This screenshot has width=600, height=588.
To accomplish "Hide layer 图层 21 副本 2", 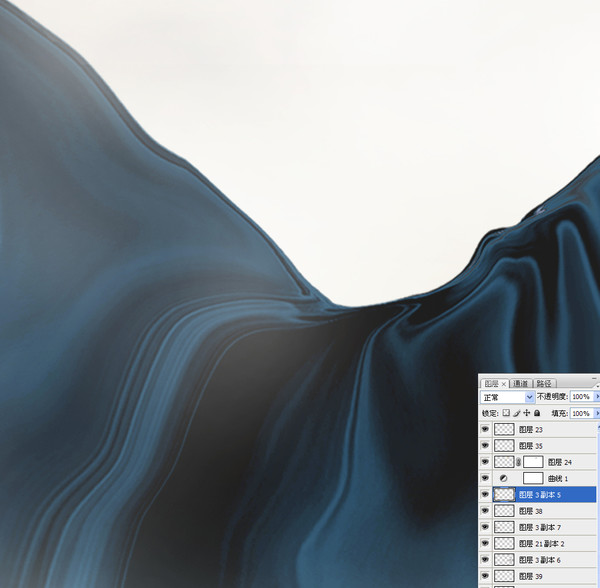I will (x=485, y=544).
